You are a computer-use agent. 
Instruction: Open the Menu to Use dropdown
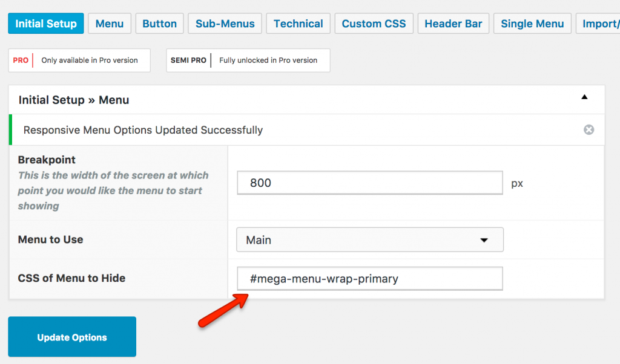point(369,239)
